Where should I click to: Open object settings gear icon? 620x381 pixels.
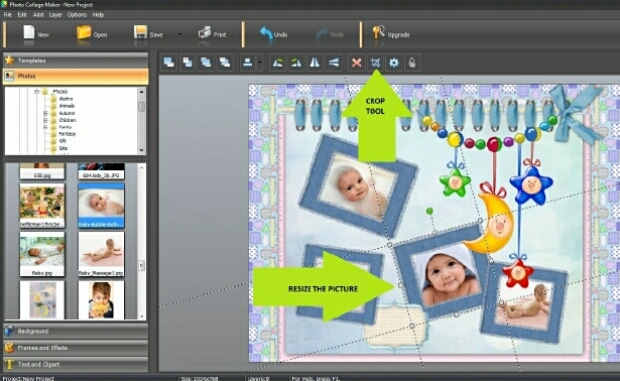point(394,62)
